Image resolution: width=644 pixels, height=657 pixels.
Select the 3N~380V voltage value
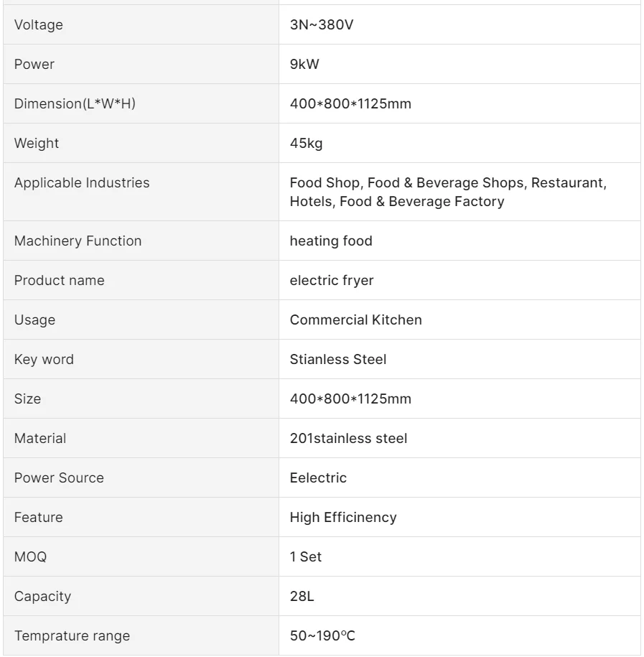(x=320, y=25)
